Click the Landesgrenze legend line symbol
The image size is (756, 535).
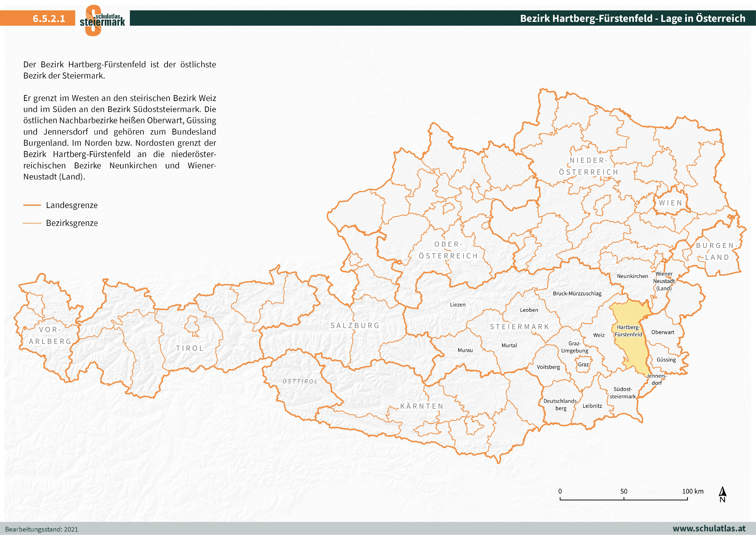(32, 205)
